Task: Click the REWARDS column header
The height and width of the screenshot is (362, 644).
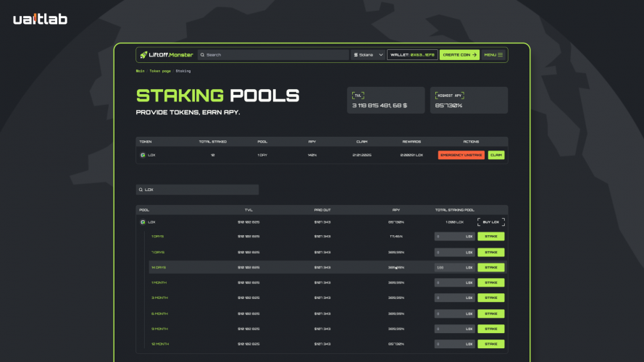Action: (411, 142)
